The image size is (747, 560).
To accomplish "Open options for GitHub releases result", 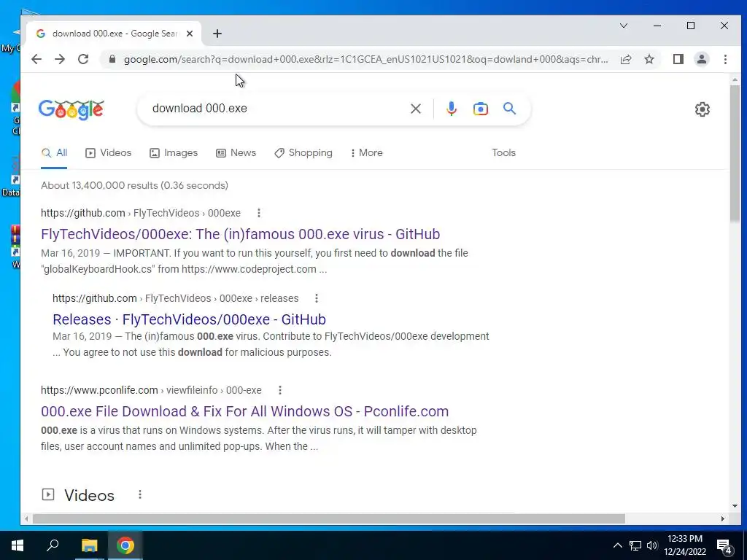I will [317, 298].
